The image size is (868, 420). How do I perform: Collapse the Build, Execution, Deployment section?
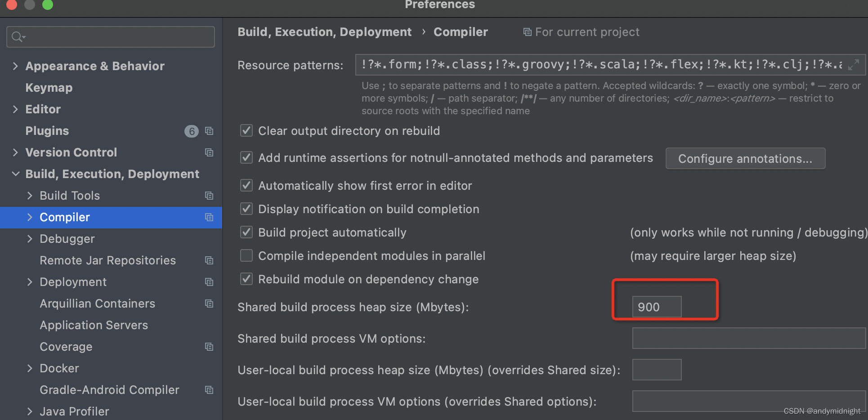15,174
